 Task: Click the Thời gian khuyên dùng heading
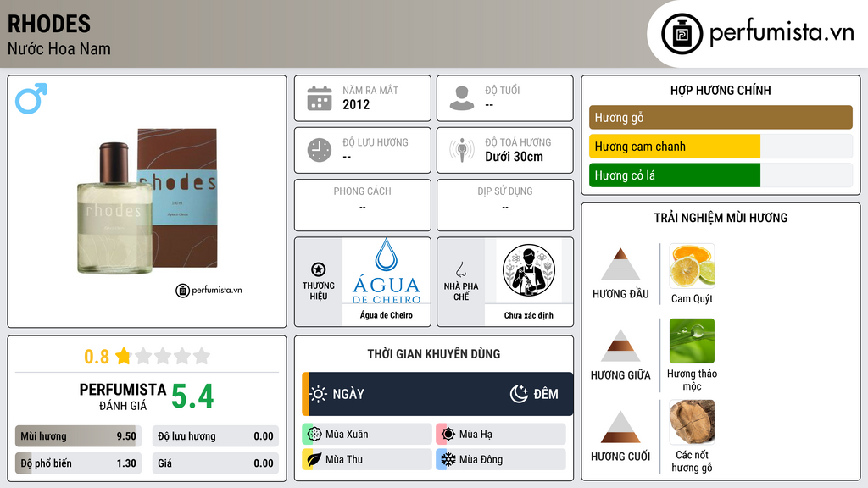coord(434,353)
